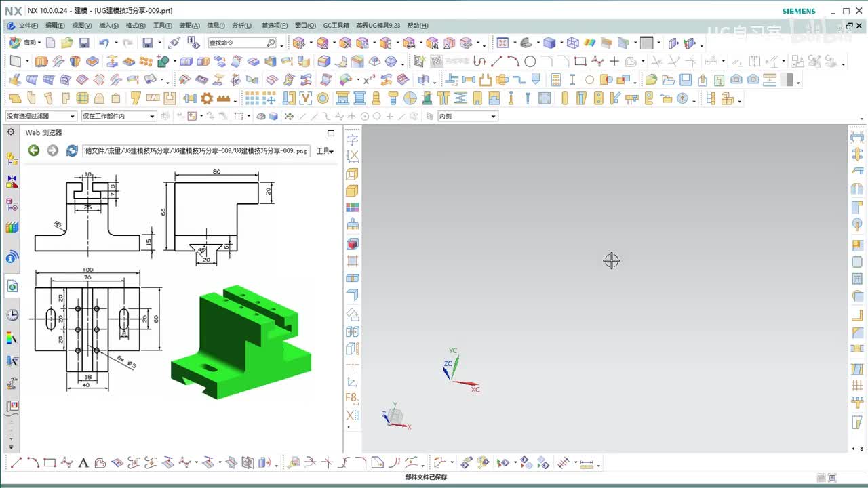The image size is (868, 488).
Task: Click the text A tool in bottom toolbar
Action: [83, 463]
